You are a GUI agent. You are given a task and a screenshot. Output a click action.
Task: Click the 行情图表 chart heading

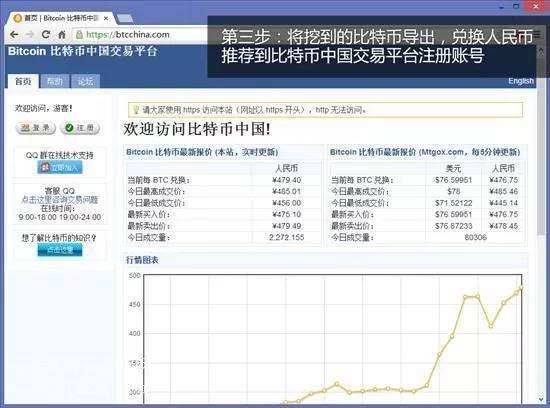(x=142, y=260)
